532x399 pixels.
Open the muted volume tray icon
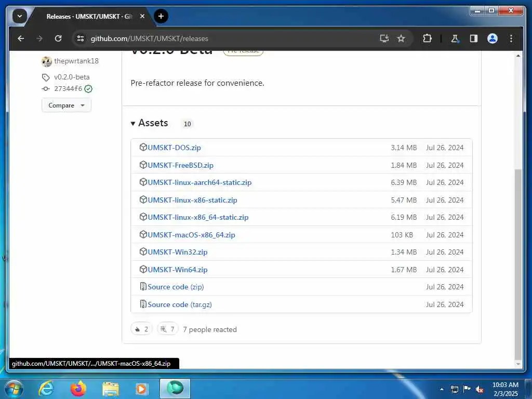tap(480, 390)
